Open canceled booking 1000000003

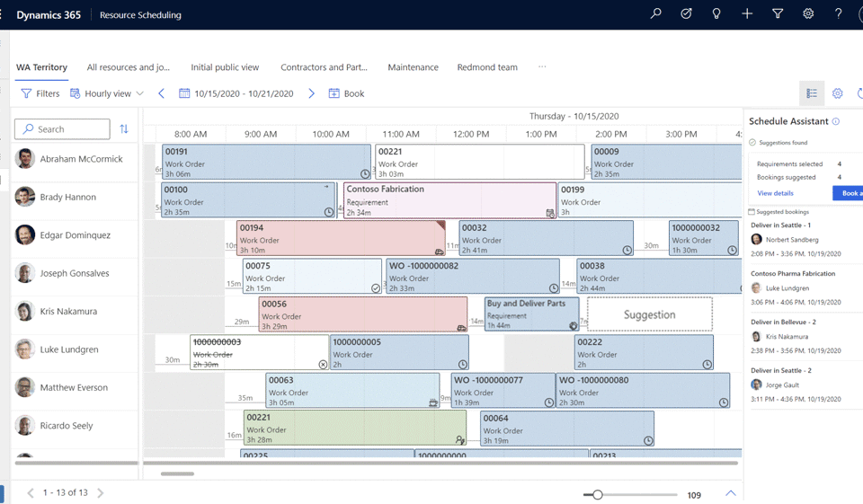click(x=260, y=353)
